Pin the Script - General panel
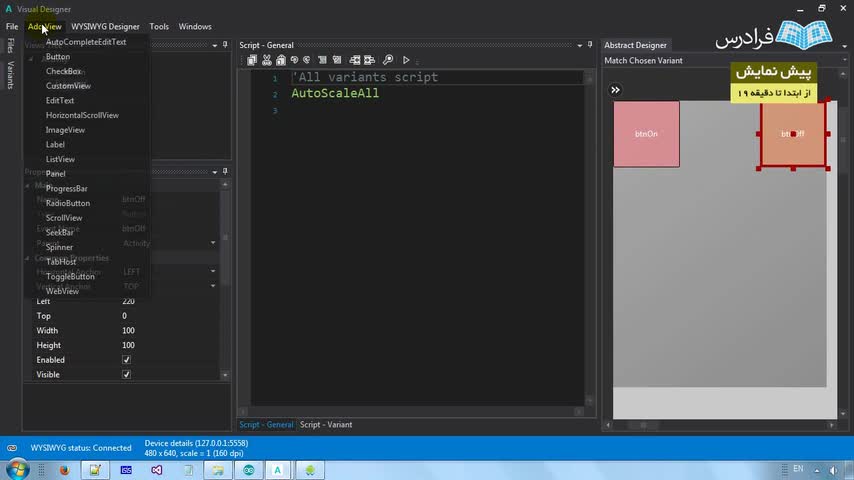 590,45
